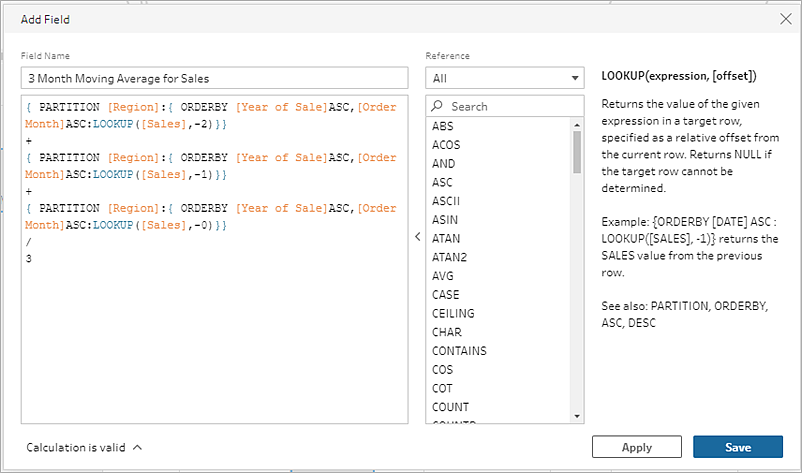Select the CASE function entry
Image resolution: width=802 pixels, height=473 pixels.
pyautogui.click(x=445, y=295)
